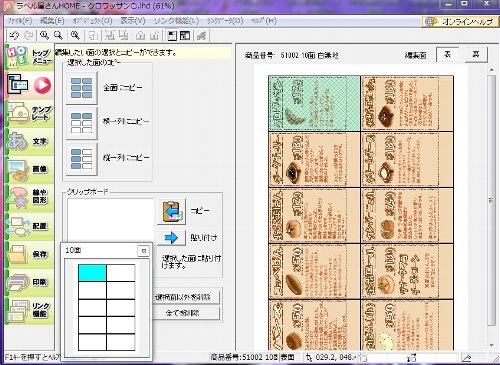Click the status bar 表面 indicator
The height and width of the screenshot is (365, 500).
pos(288,357)
